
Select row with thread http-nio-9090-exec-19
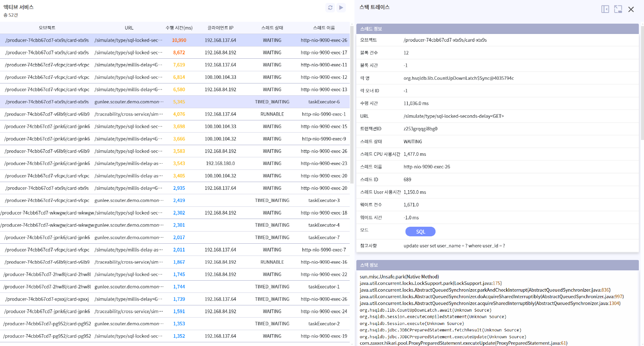pyautogui.click(x=175, y=336)
